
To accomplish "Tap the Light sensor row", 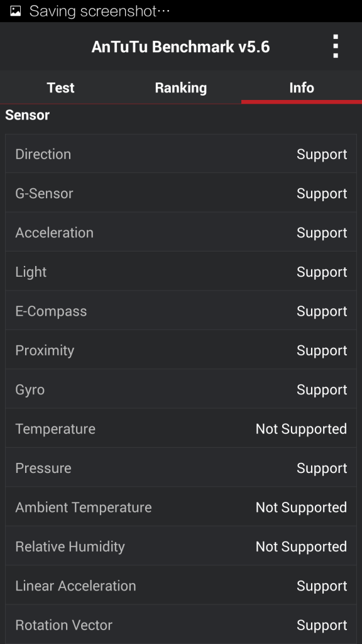I will [x=181, y=272].
